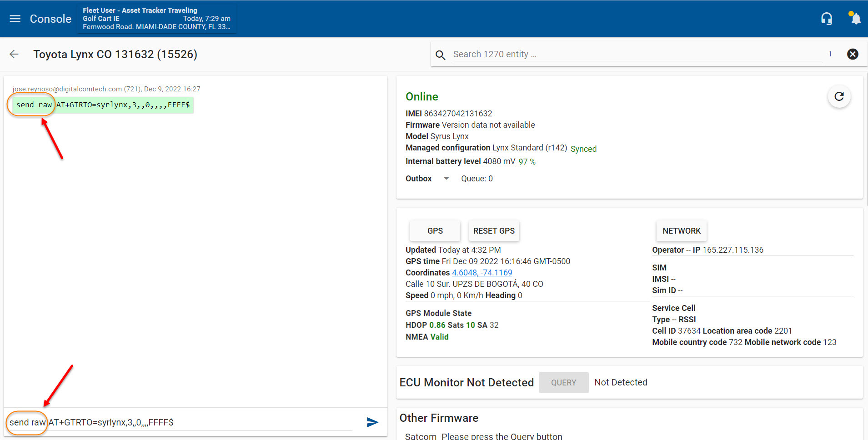Go back using the left arrow
The image size is (868, 440).
coord(14,55)
